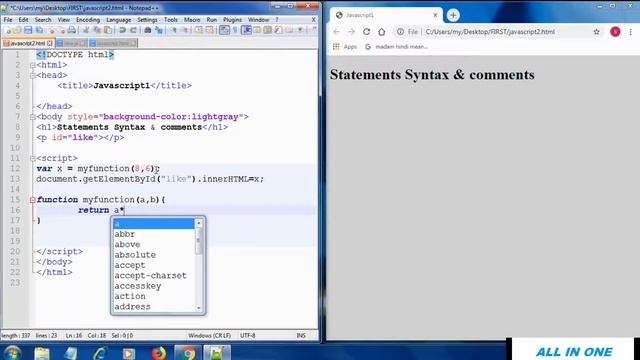Click the Cut scissors icon

tap(86, 30)
